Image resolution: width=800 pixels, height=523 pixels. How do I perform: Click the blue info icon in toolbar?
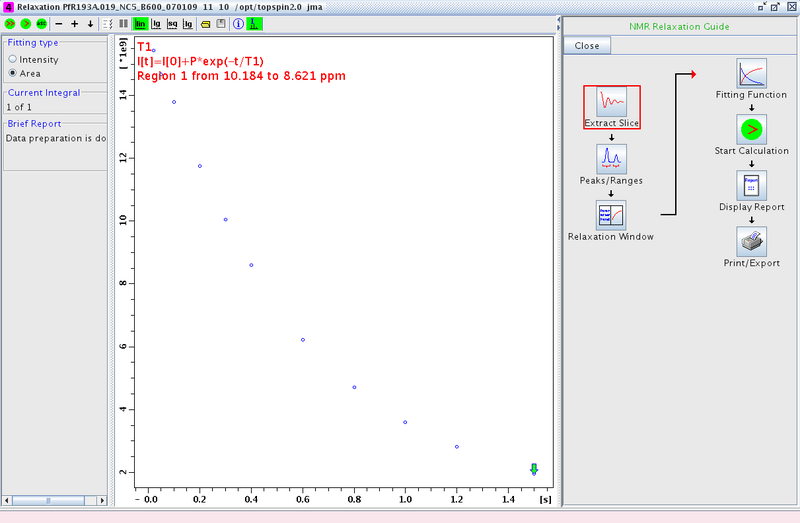238,23
